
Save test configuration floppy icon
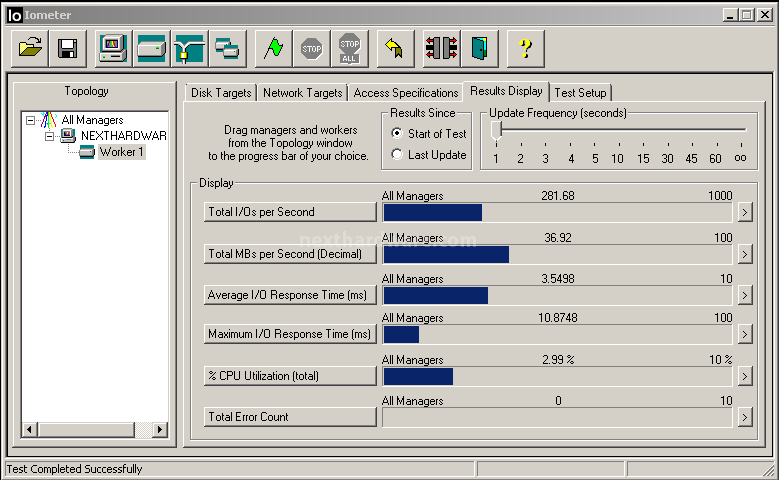[68, 49]
